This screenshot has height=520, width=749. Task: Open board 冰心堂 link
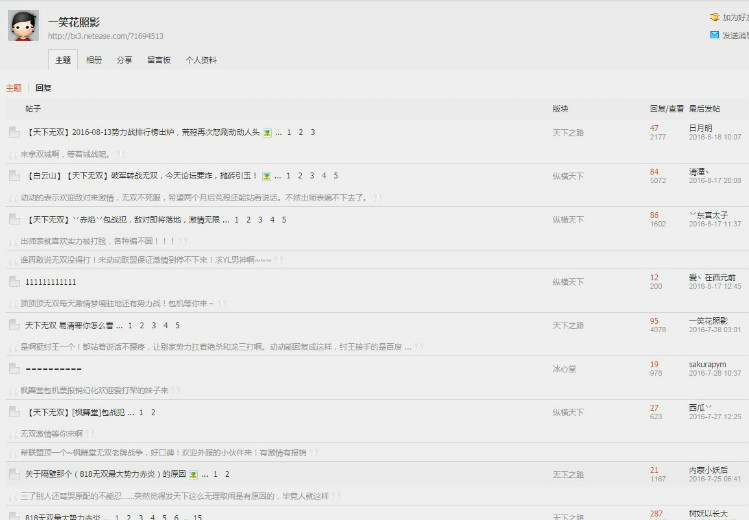click(564, 369)
